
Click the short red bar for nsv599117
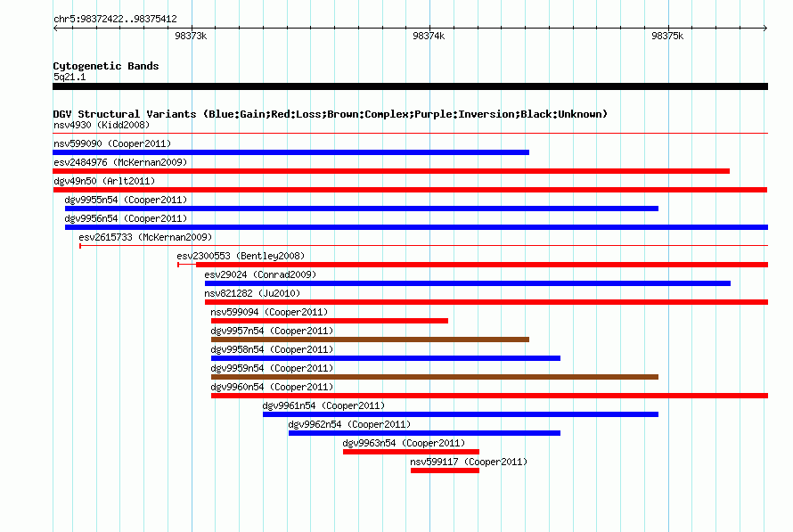coord(445,471)
